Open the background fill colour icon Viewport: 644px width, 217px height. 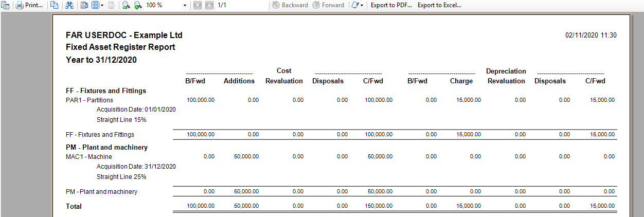tap(355, 5)
